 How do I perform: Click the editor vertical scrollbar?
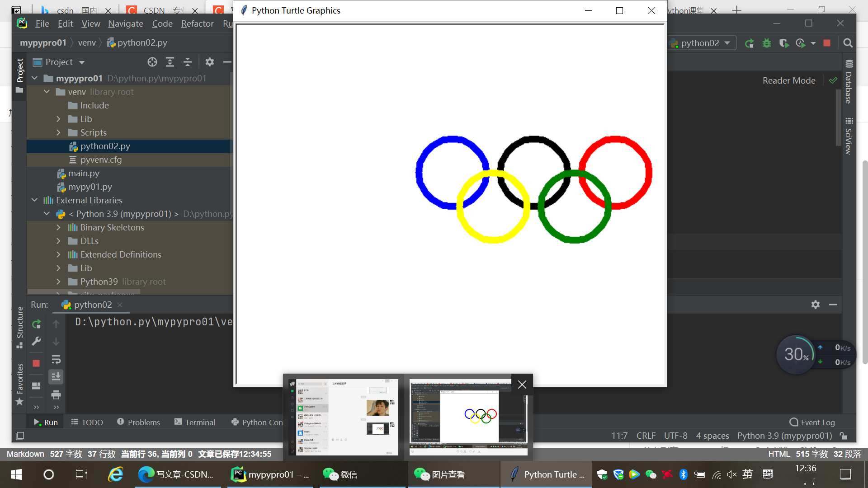[838, 117]
